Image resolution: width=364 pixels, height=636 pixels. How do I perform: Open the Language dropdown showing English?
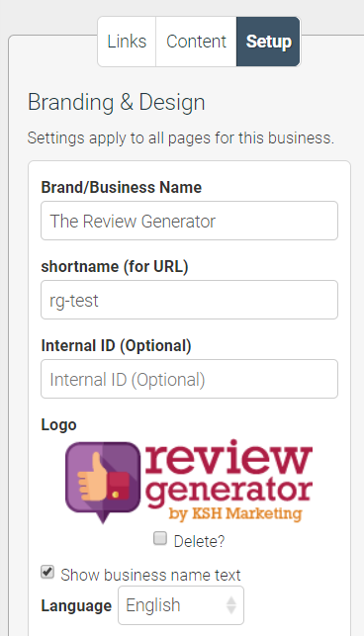[x=181, y=605]
